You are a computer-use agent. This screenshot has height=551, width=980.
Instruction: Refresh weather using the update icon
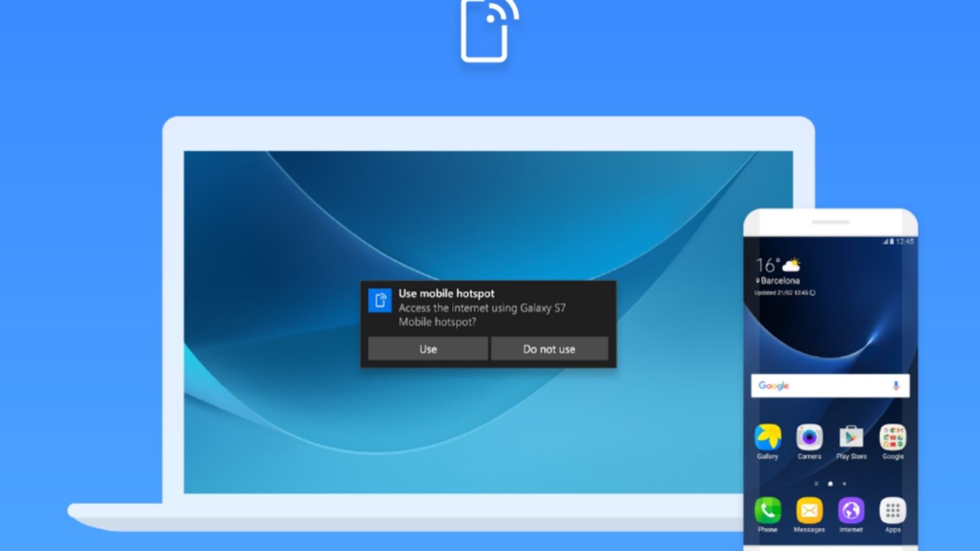[x=813, y=293]
